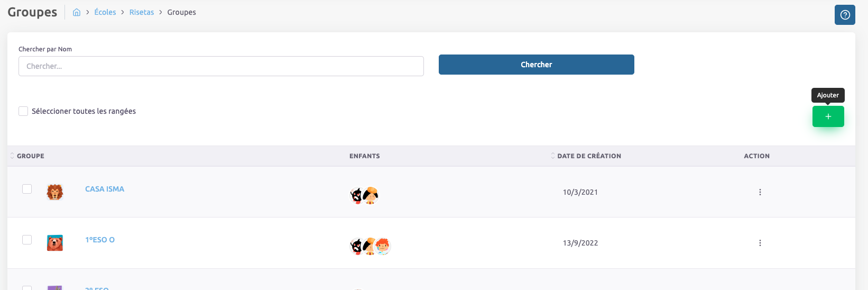Click the bear avatar for 1ºESO O
The image size is (868, 290).
pos(55,243)
